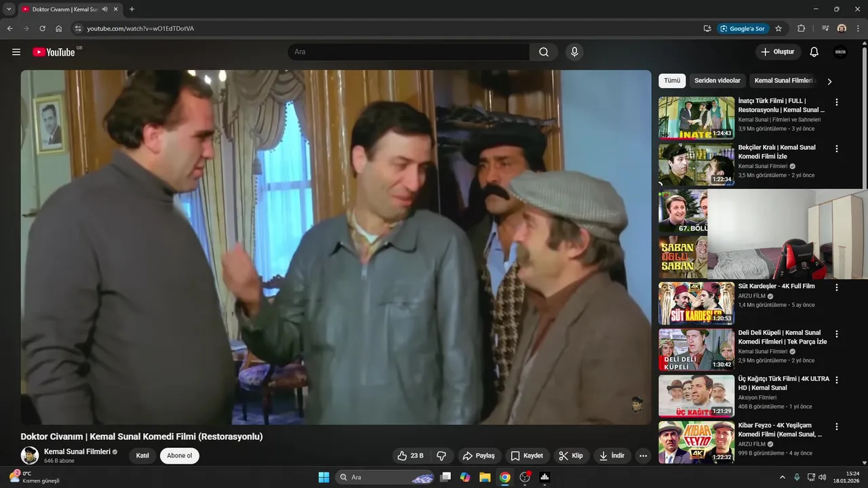Screen dimensions: 868x488
Task: Click the Chrome address bar URL
Action: 140,28
